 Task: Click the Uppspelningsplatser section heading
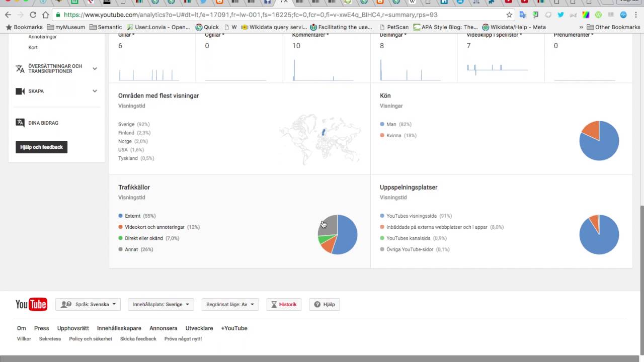click(409, 187)
